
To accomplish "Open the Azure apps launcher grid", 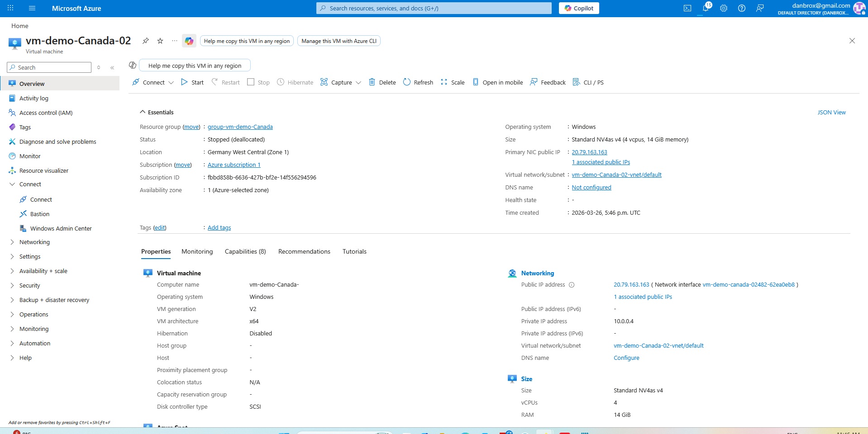I will point(10,8).
